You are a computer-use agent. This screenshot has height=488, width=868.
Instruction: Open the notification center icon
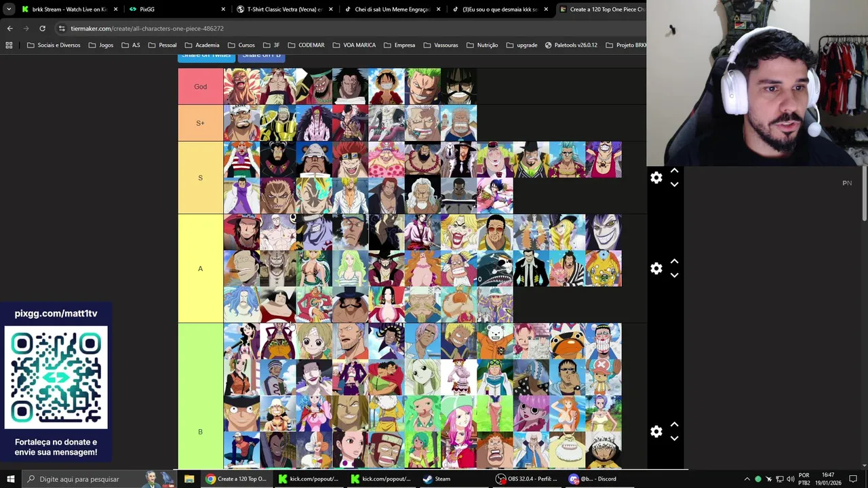click(853, 479)
